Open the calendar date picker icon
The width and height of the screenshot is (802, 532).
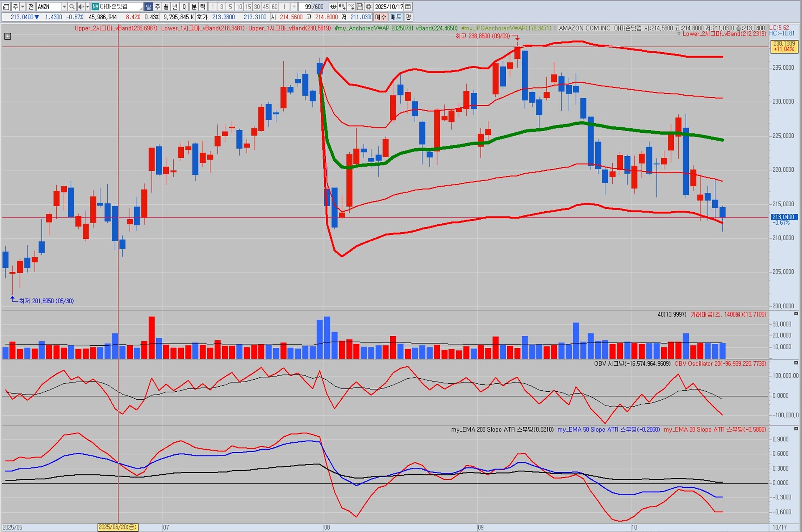408,7
